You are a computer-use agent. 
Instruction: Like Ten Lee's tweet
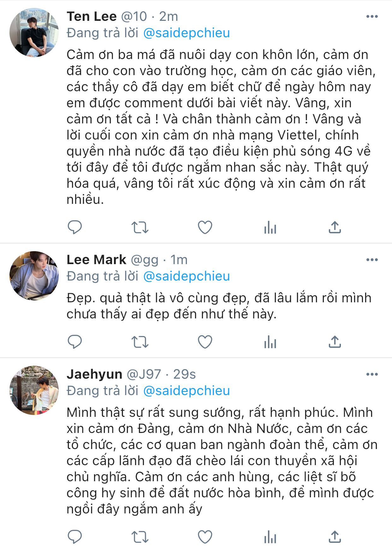pyautogui.click(x=205, y=227)
